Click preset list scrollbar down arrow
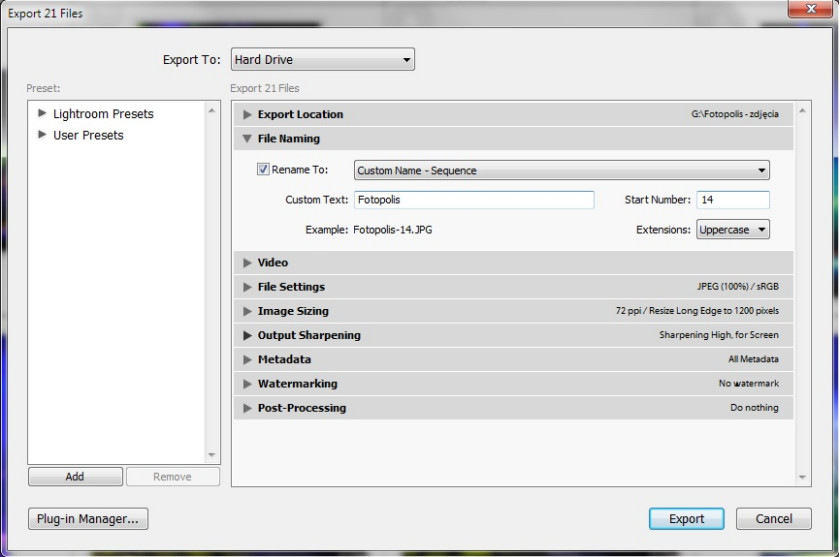This screenshot has height=557, width=840. [212, 455]
